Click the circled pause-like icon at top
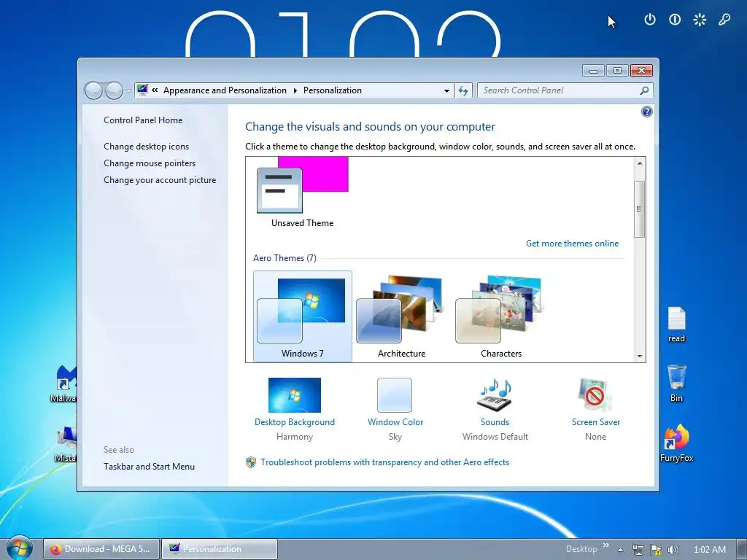Viewport: 747px width, 560px height. click(x=675, y=20)
